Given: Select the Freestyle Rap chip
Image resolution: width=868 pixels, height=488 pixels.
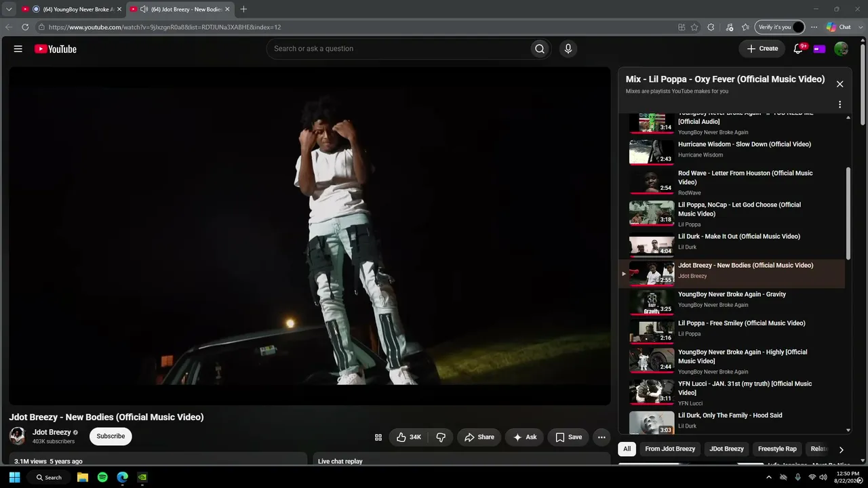Looking at the screenshot, I should click(777, 449).
